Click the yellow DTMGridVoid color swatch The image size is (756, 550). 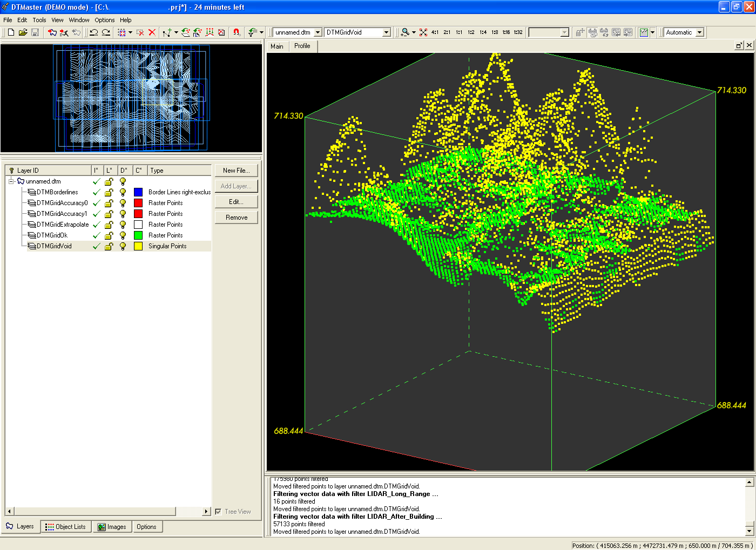(138, 246)
